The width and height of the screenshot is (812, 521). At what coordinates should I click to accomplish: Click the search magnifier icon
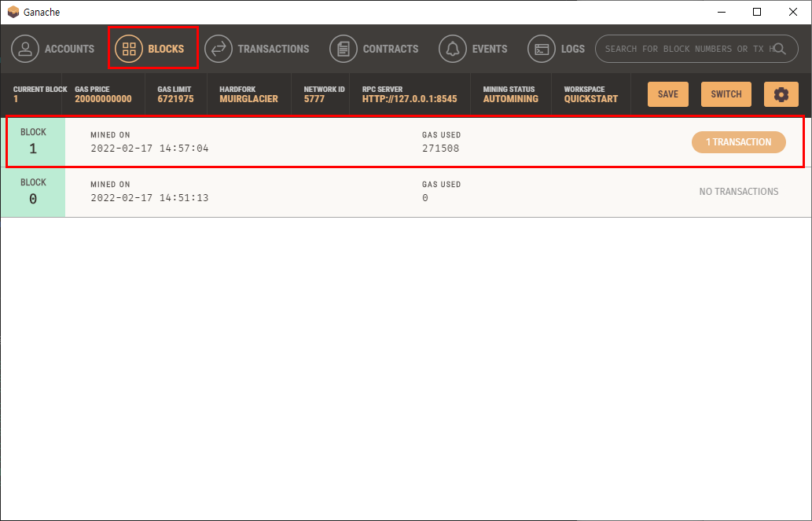779,49
